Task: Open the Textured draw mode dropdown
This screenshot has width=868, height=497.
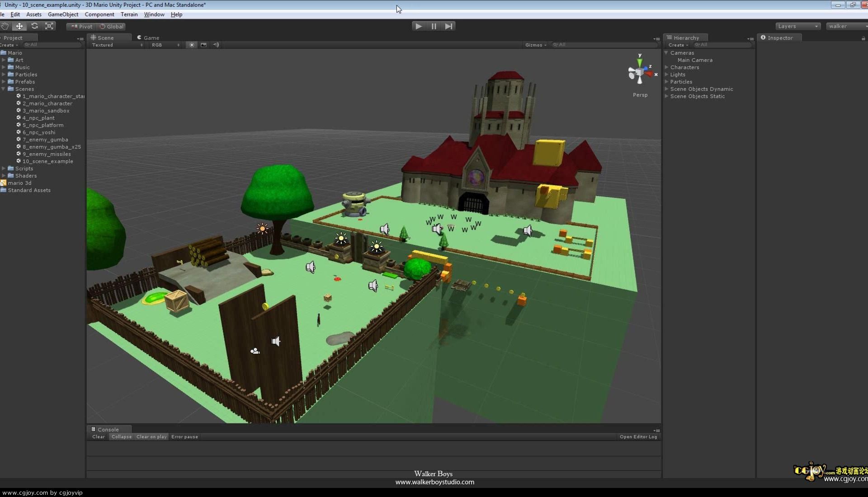Action: tap(117, 45)
